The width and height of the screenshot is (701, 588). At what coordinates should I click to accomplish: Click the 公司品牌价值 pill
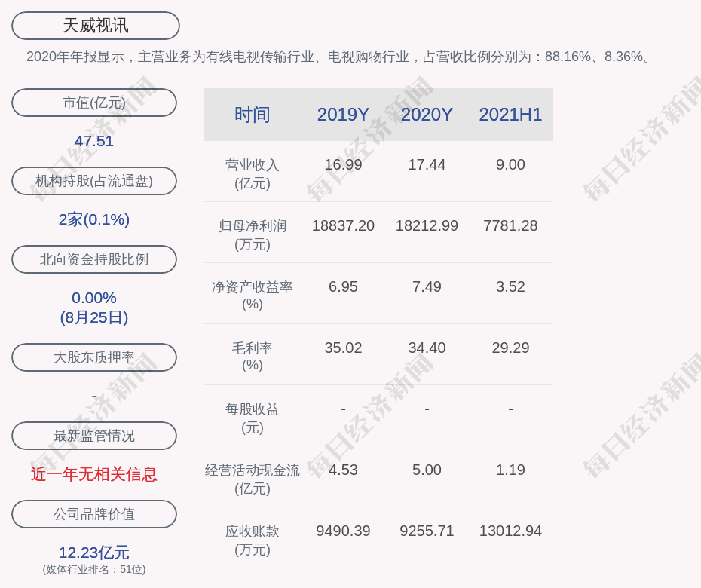point(94,514)
